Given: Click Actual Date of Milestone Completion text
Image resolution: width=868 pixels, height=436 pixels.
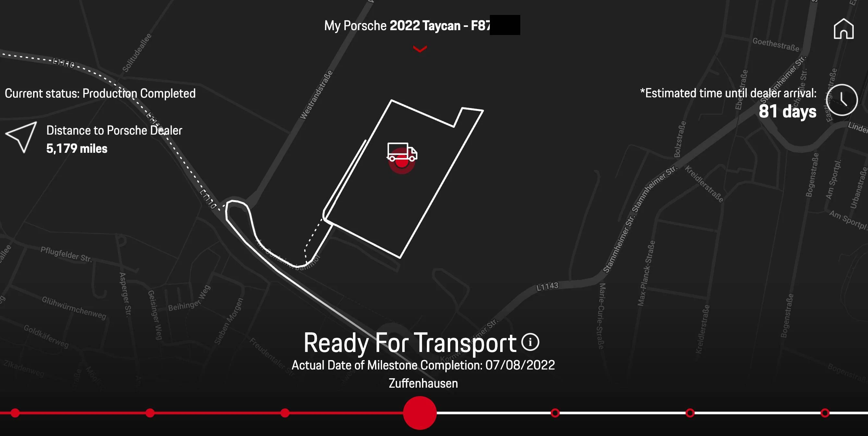Looking at the screenshot, I should 423,365.
